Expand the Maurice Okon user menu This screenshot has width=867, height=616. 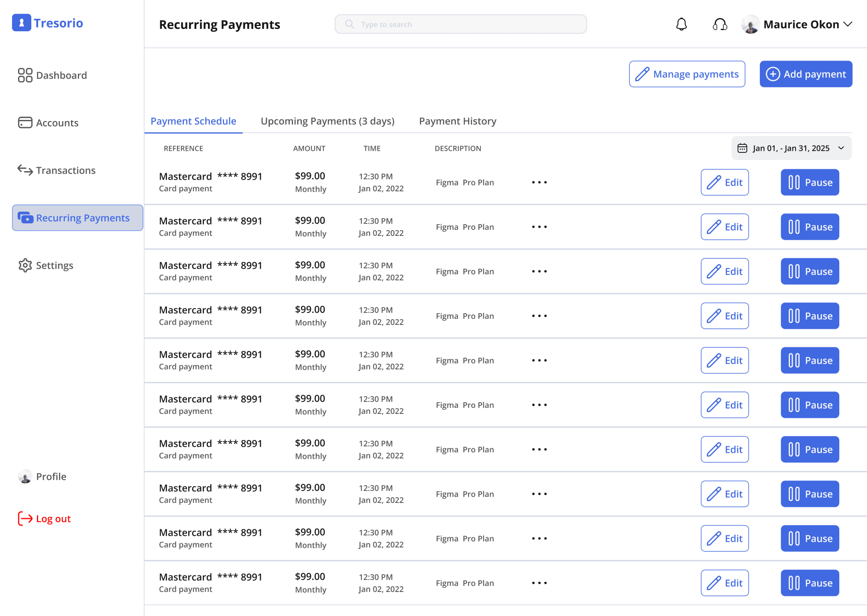coord(847,24)
